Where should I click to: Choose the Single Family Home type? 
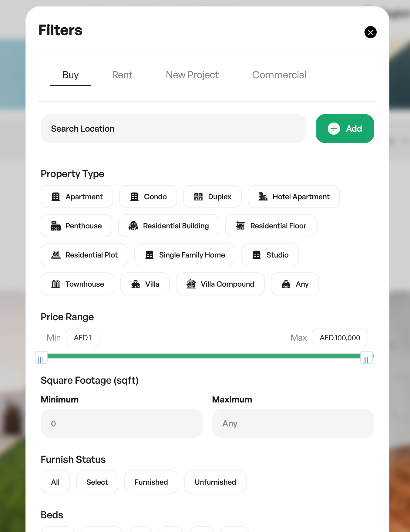tap(185, 255)
